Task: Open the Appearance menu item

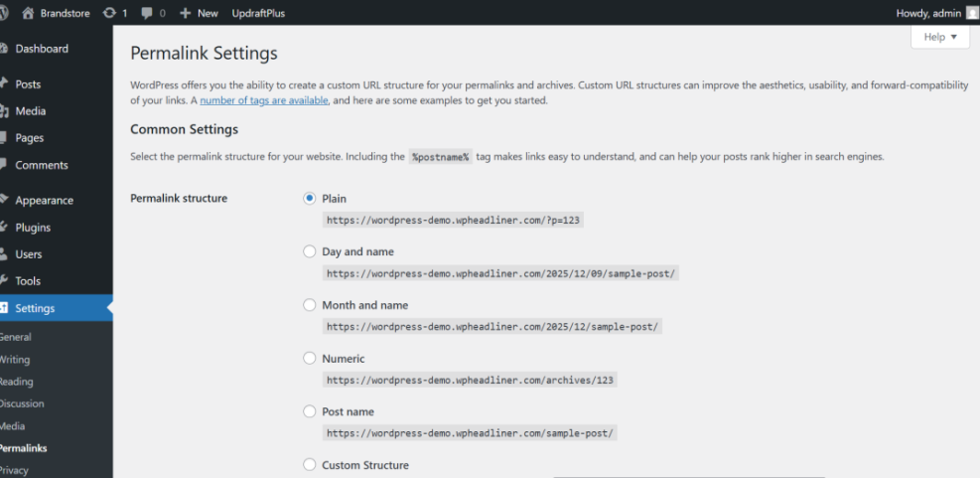Action: tap(45, 201)
